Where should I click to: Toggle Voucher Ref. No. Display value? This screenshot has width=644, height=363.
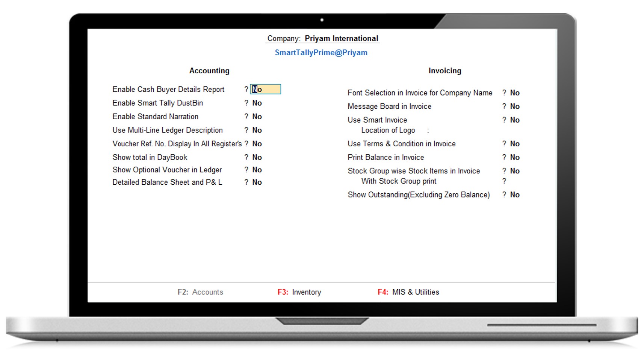click(257, 143)
